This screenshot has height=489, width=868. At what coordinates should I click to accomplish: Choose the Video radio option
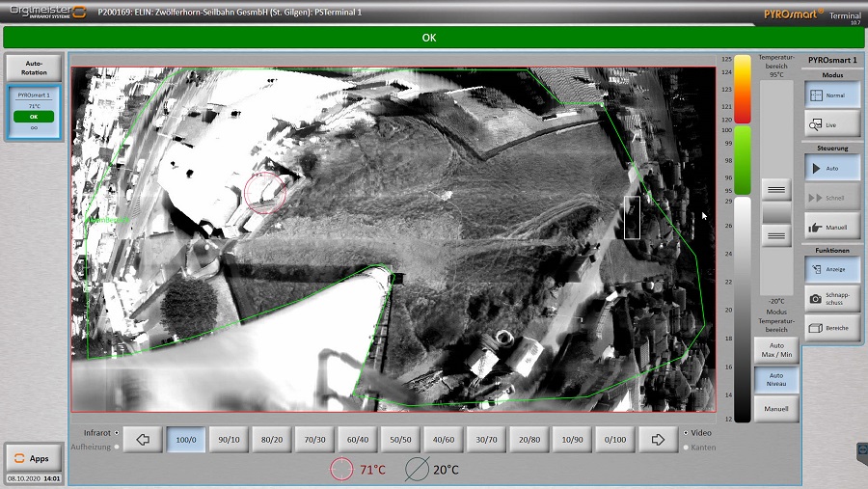(x=685, y=433)
